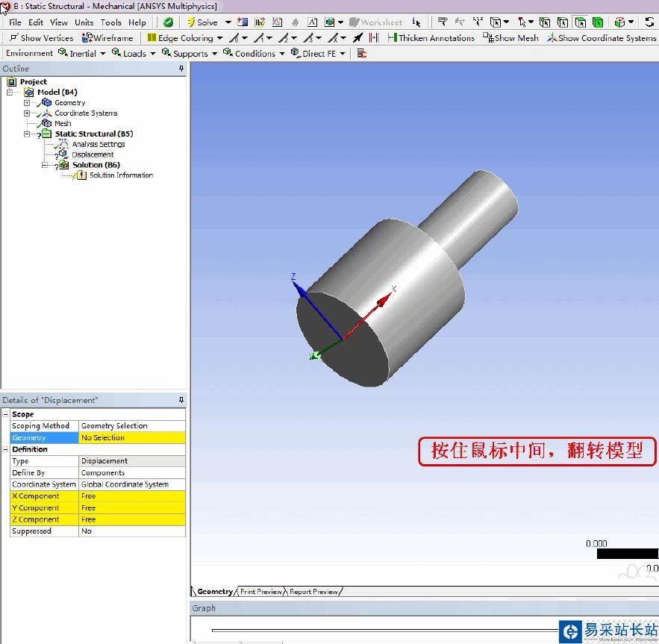Toggle Thicken Annotations
Image resolution: width=659 pixels, height=644 pixels.
pos(431,38)
